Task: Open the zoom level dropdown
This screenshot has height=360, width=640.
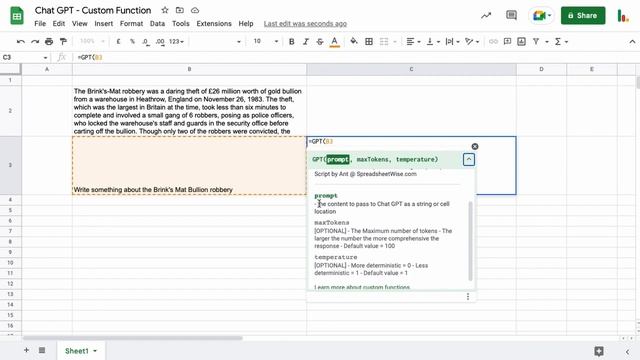Action: [92, 42]
